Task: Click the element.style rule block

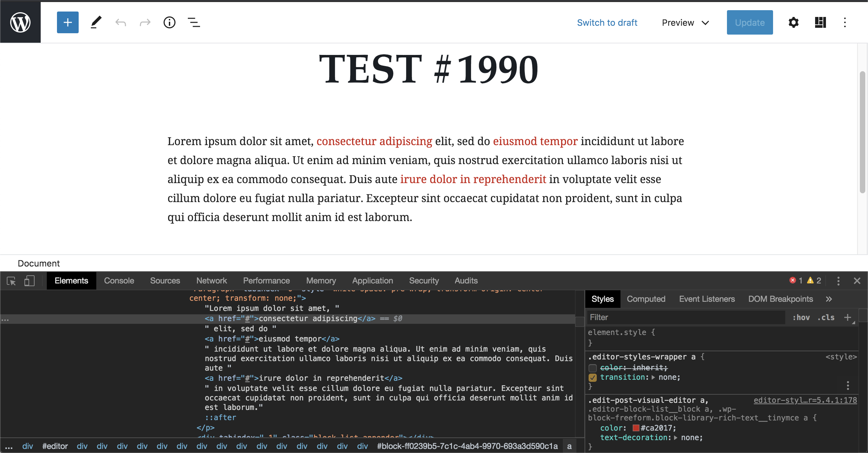Action: (x=722, y=338)
